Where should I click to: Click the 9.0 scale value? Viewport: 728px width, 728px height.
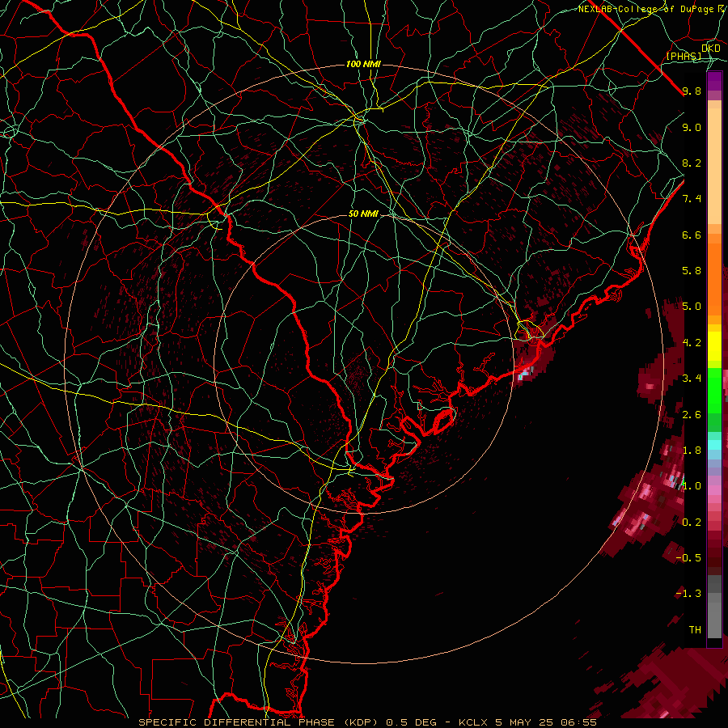[x=692, y=127]
